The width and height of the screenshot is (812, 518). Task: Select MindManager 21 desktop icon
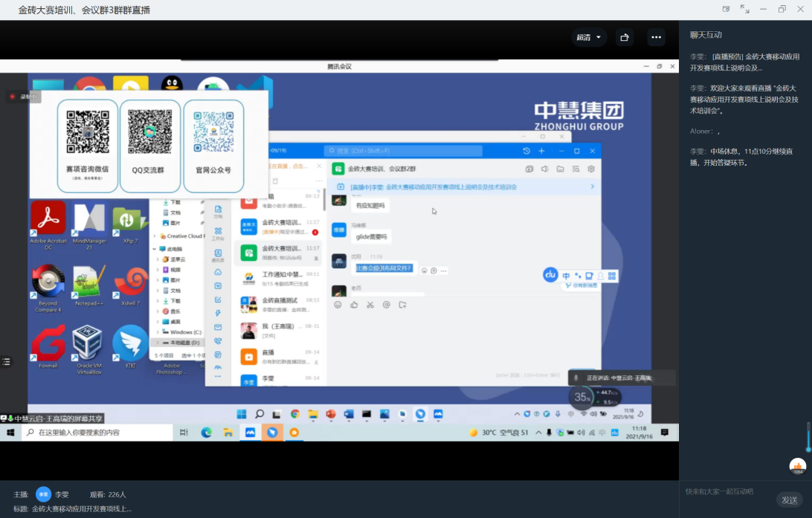89,226
